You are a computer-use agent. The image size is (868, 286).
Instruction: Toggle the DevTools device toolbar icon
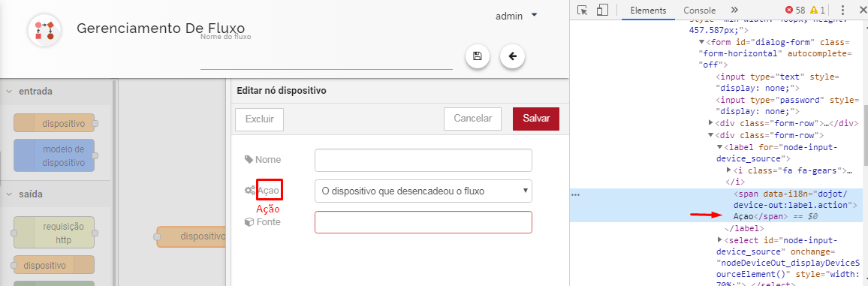click(602, 10)
